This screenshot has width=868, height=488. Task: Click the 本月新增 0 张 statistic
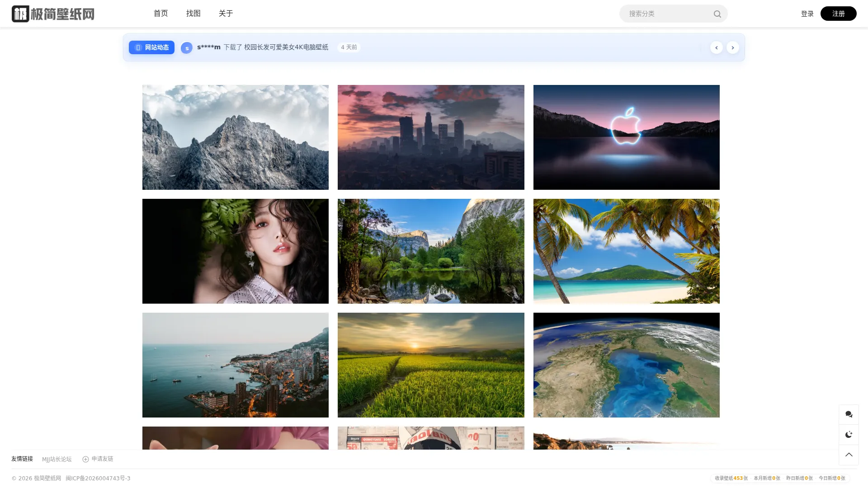(767, 478)
